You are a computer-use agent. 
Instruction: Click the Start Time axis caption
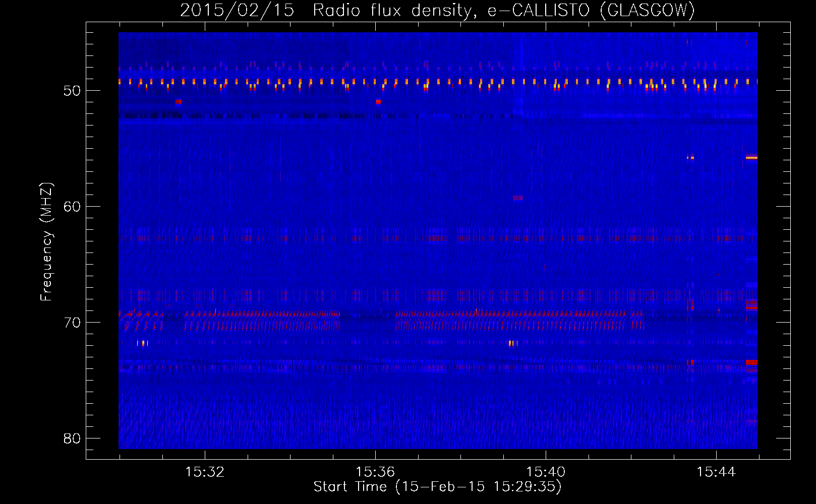pyautogui.click(x=437, y=487)
